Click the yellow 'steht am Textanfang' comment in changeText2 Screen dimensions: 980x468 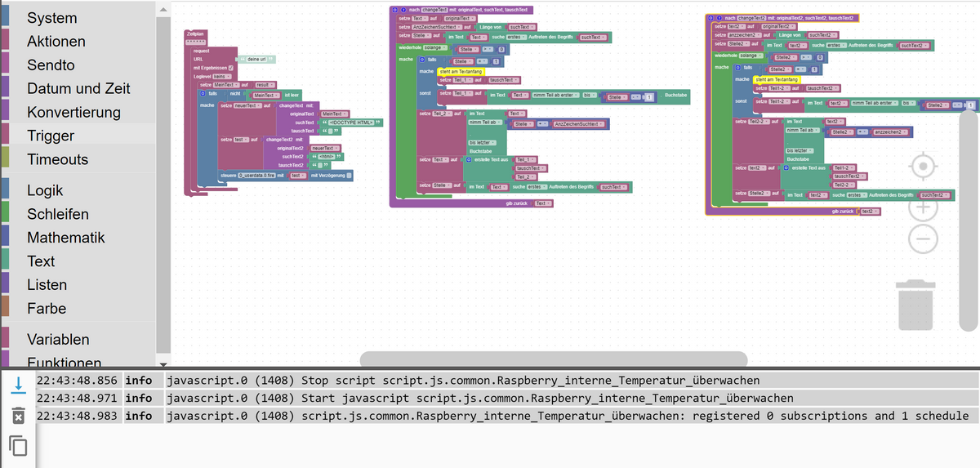pos(777,79)
